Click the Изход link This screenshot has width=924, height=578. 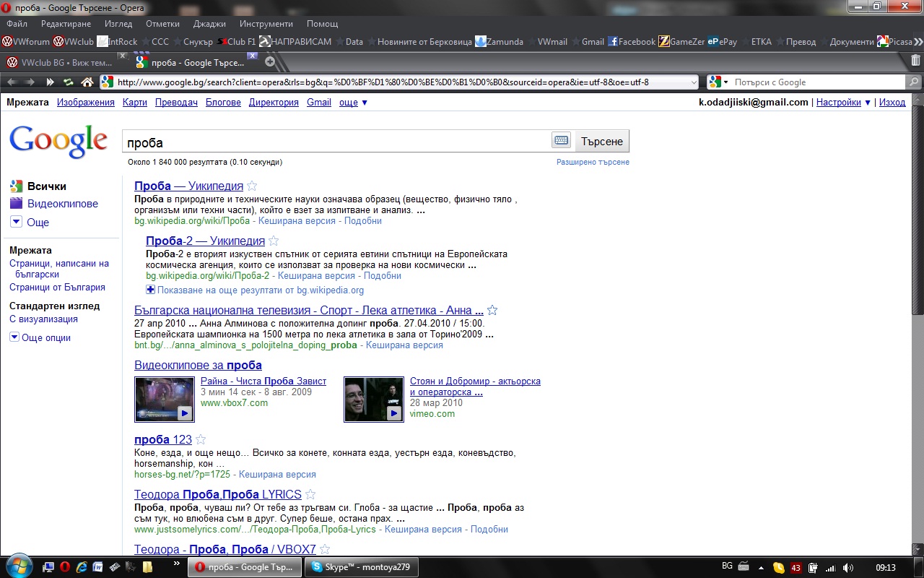point(892,103)
